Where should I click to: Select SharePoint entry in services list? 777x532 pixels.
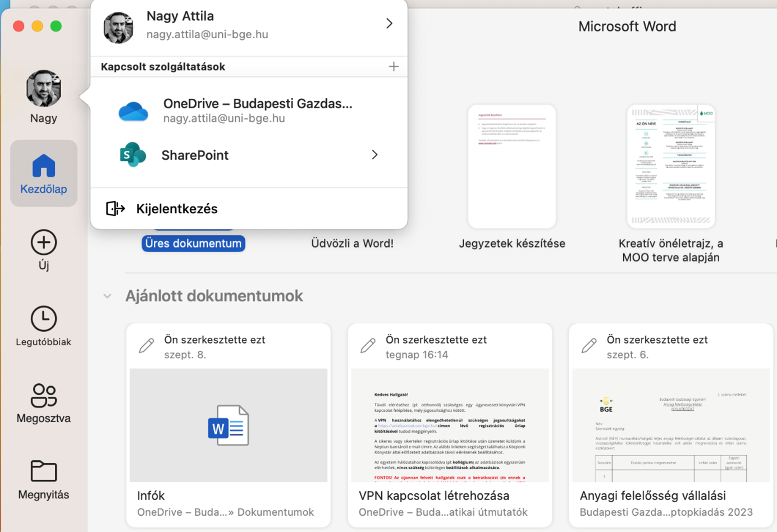pos(249,155)
